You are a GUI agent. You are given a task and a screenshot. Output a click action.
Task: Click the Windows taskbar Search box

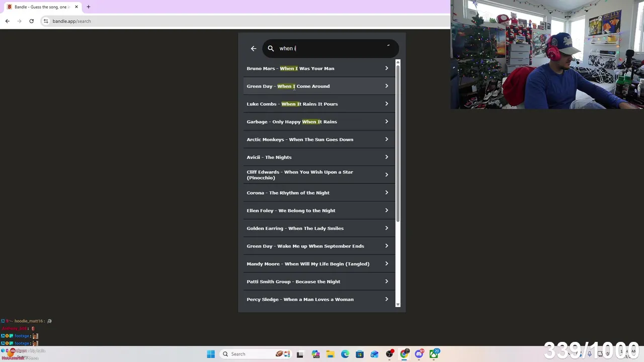point(255,354)
